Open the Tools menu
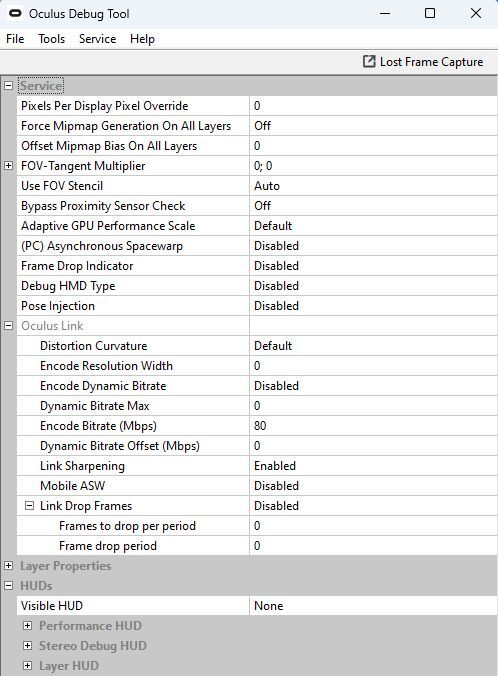 coord(51,39)
